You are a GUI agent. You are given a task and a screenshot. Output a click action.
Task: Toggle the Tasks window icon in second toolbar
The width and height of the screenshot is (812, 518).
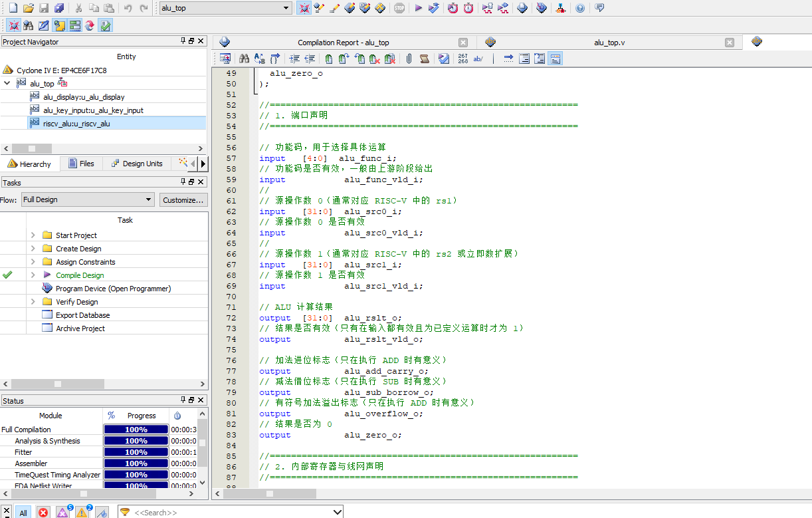click(74, 25)
